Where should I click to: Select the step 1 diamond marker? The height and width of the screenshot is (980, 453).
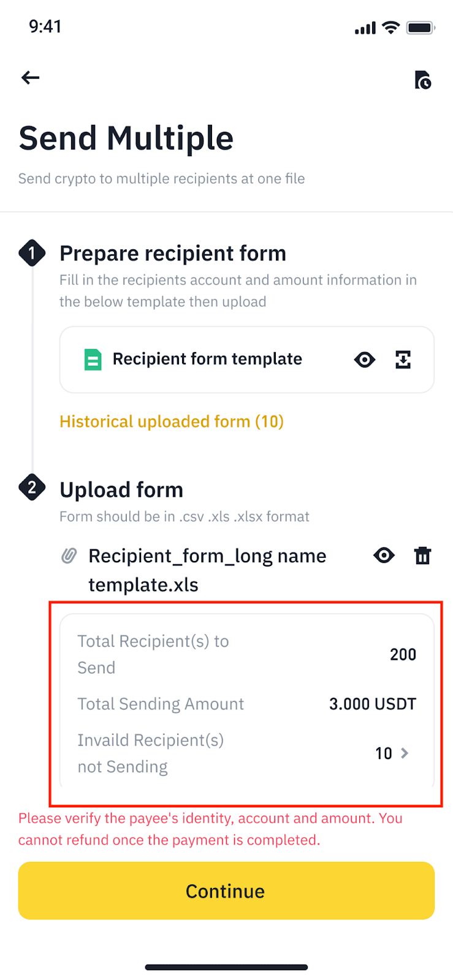32,253
